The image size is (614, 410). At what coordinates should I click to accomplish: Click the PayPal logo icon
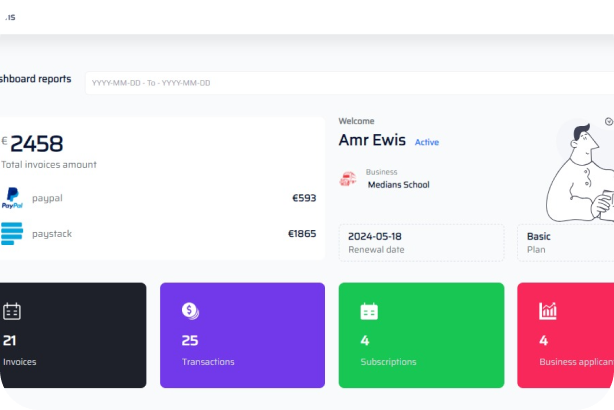coord(12,198)
